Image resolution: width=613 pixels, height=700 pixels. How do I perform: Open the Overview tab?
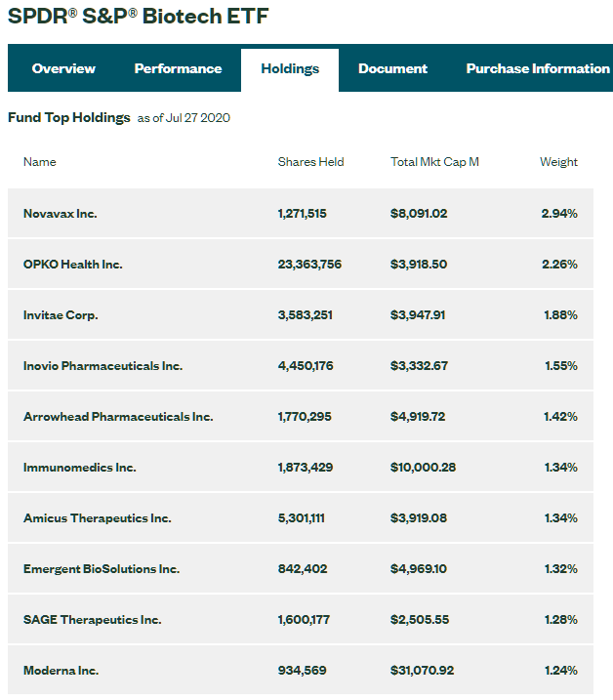pos(63,68)
